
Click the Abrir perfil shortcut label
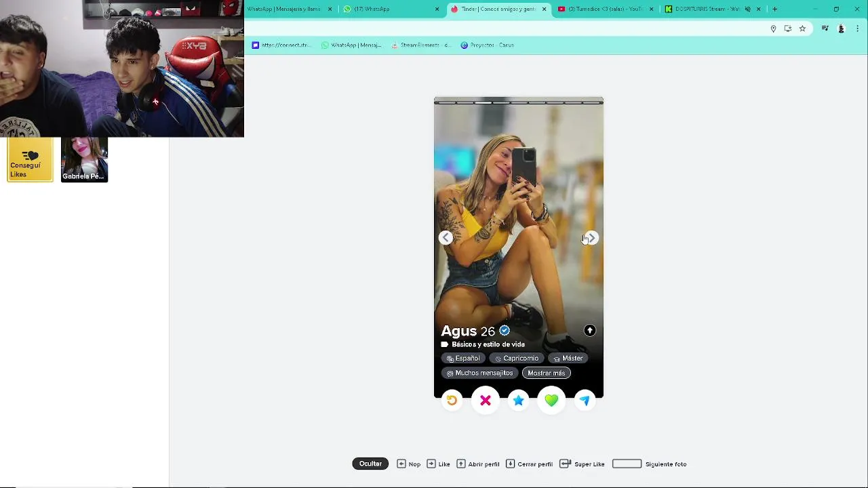tap(484, 464)
